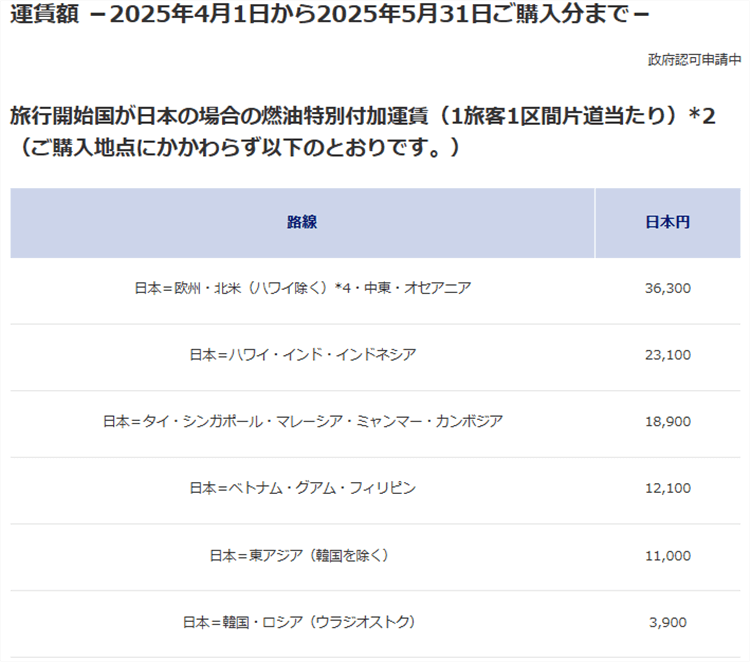The width and height of the screenshot is (750, 662).
Task: Click the 政府認可申請中 notice text
Action: (694, 60)
